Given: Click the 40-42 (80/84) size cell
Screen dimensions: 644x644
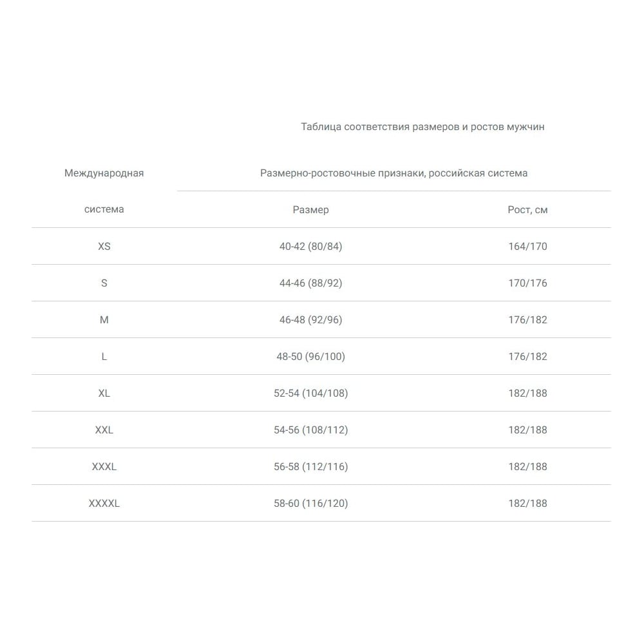Looking at the screenshot, I should click(310, 247).
